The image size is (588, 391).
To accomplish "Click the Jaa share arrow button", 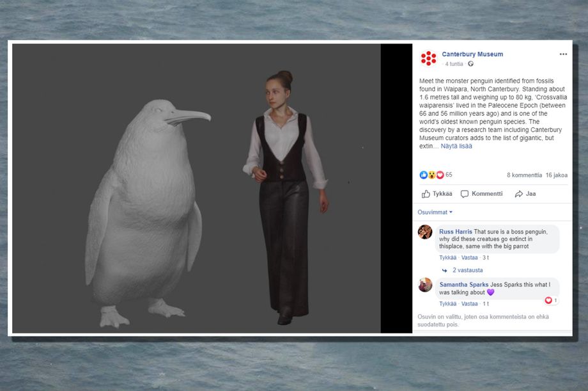I will pyautogui.click(x=525, y=194).
